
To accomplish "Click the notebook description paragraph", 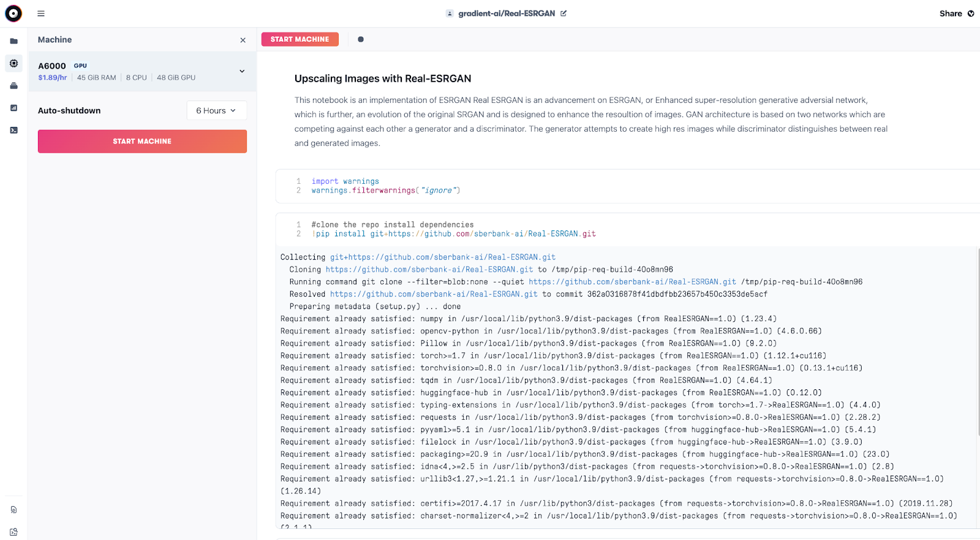I will tap(591, 121).
